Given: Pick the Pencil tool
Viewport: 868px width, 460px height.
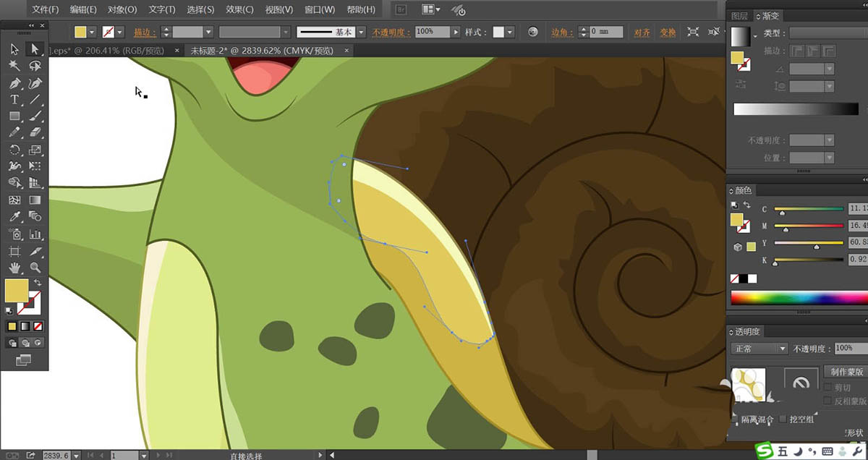Looking at the screenshot, I should [x=14, y=133].
